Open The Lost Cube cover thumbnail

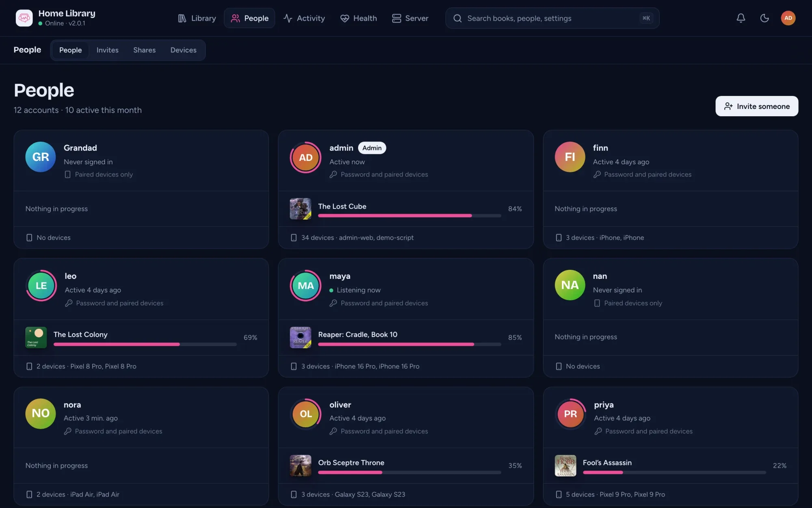(300, 209)
